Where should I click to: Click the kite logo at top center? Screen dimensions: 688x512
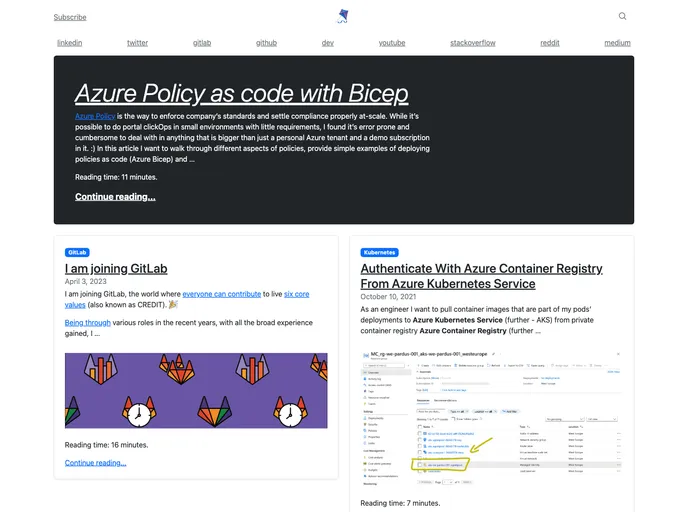(343, 16)
